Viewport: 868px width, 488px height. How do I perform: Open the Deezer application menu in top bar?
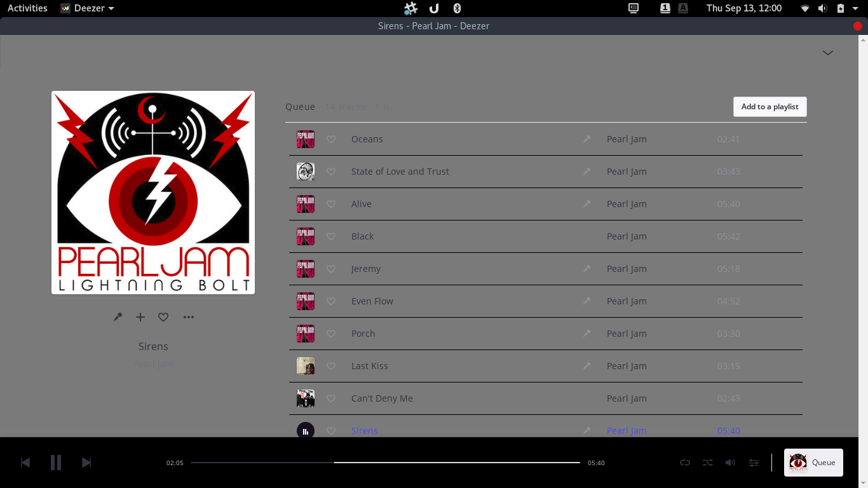click(x=88, y=8)
